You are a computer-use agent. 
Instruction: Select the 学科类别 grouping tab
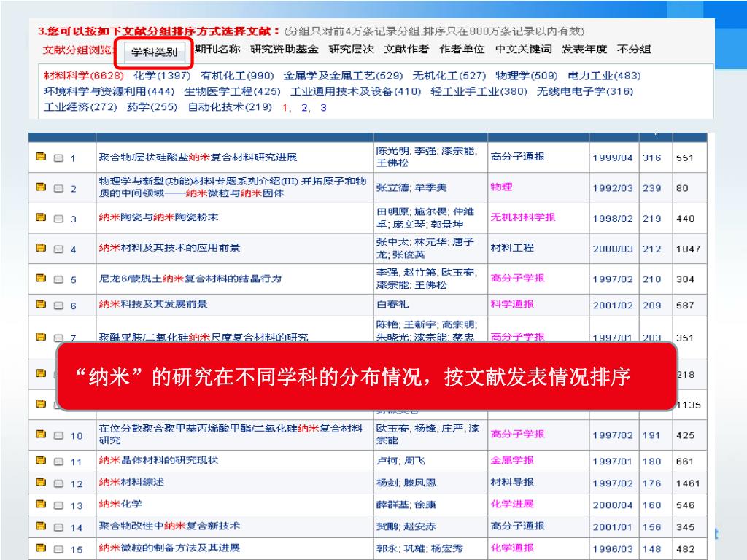pyautogui.click(x=155, y=52)
